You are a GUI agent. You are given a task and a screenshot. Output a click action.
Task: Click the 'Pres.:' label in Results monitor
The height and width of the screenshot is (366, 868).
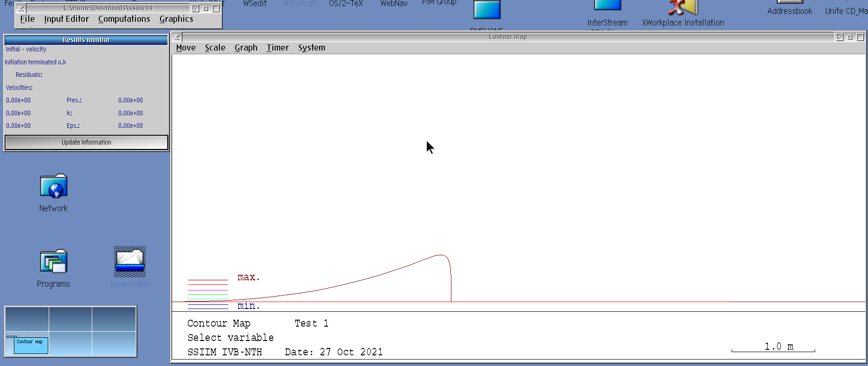(74, 100)
